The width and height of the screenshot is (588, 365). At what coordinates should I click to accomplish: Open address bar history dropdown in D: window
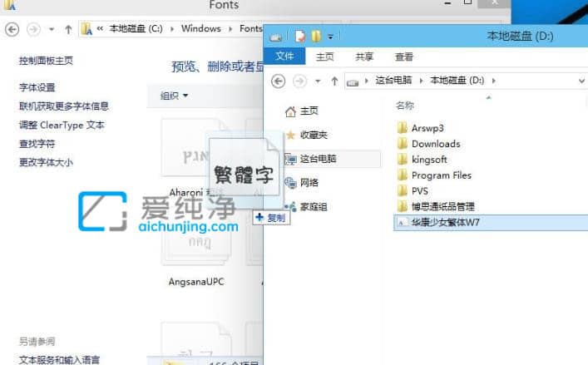pyautogui.click(x=581, y=81)
